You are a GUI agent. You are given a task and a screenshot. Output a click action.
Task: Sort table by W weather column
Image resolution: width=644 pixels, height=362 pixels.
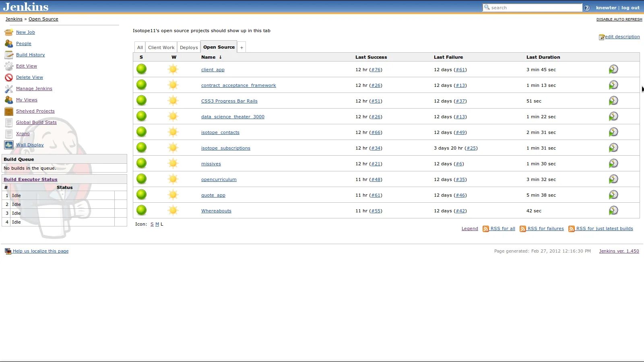click(x=174, y=57)
